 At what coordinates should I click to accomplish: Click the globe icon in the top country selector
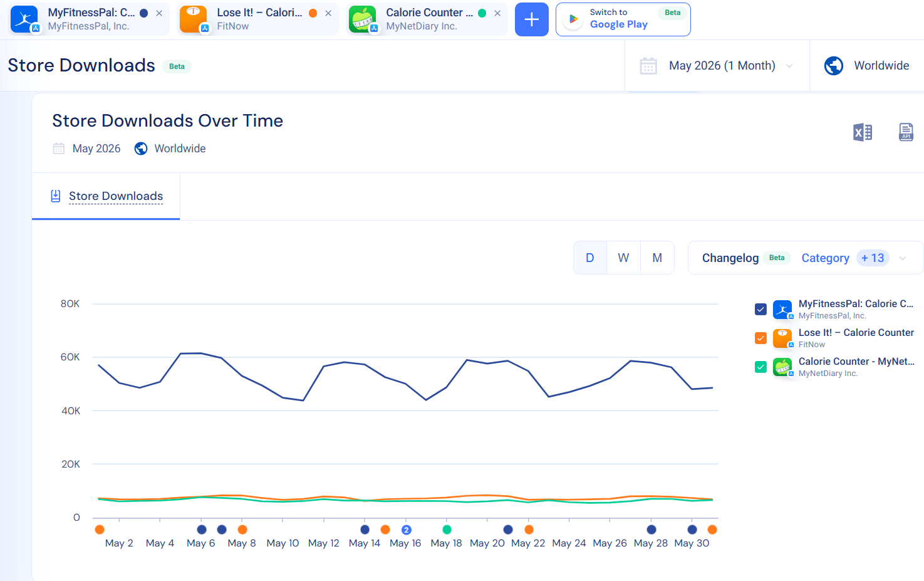pos(834,66)
